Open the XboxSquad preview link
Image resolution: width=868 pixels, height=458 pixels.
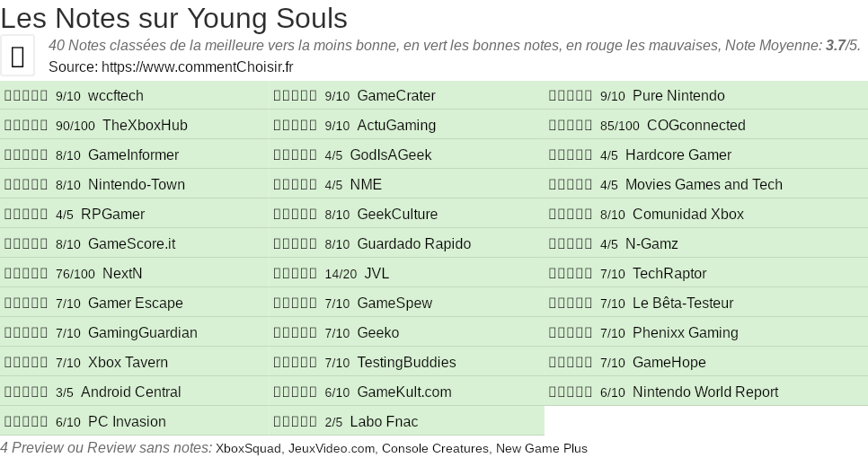(x=248, y=448)
